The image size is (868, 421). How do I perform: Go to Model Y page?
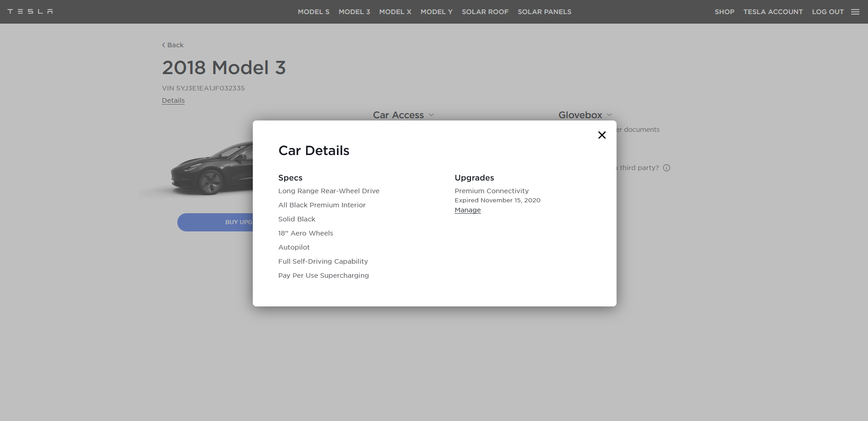[436, 12]
